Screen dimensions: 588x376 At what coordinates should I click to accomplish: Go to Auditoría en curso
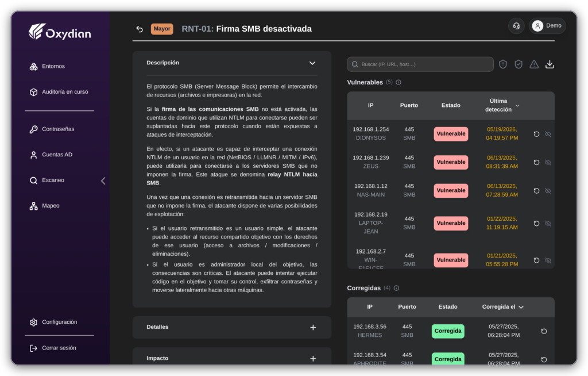[x=59, y=92]
